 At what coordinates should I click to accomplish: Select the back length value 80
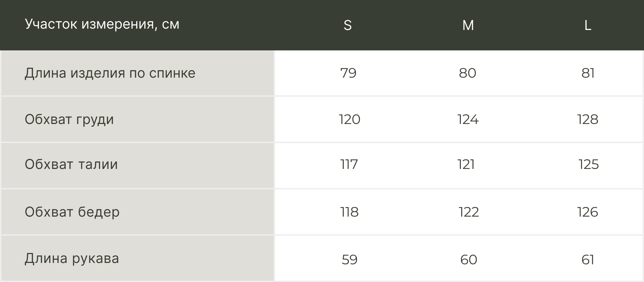(x=467, y=73)
